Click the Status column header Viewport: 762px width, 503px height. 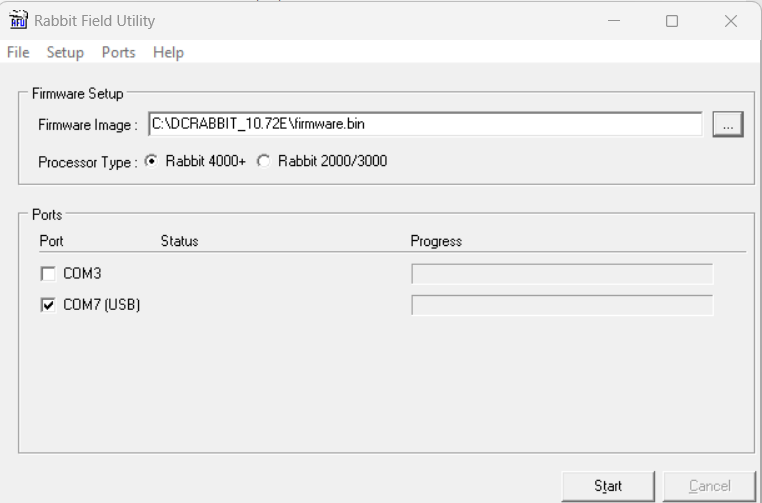click(179, 241)
